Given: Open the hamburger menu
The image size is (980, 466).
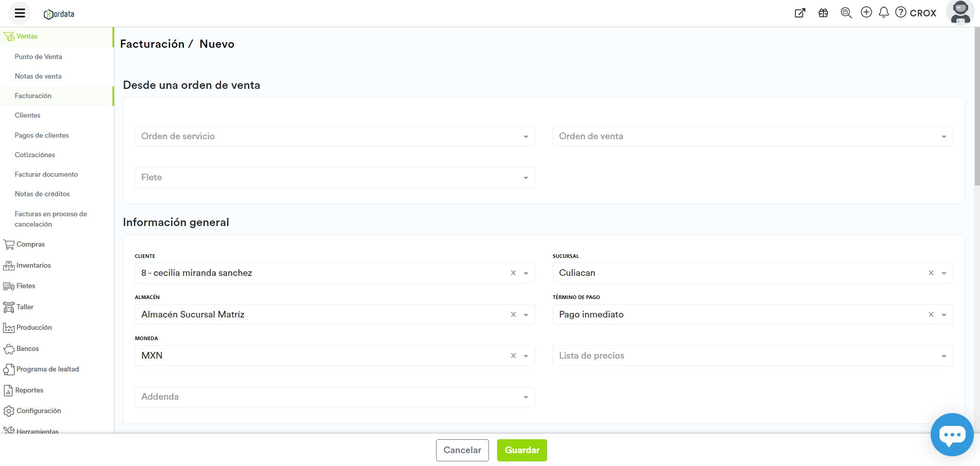Looking at the screenshot, I should [20, 13].
